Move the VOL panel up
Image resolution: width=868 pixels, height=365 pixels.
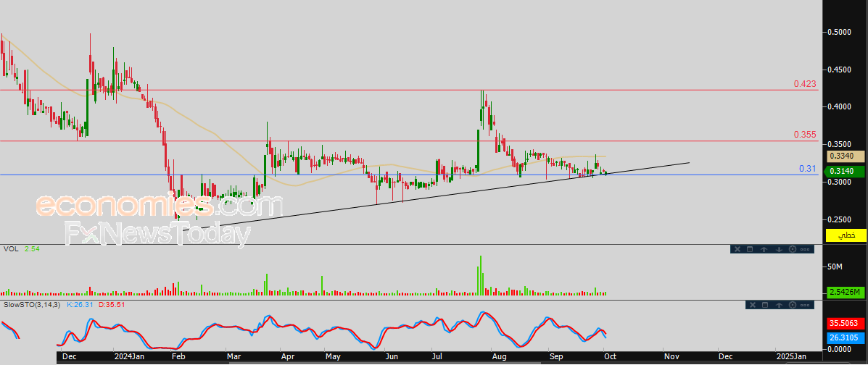(x=764, y=250)
